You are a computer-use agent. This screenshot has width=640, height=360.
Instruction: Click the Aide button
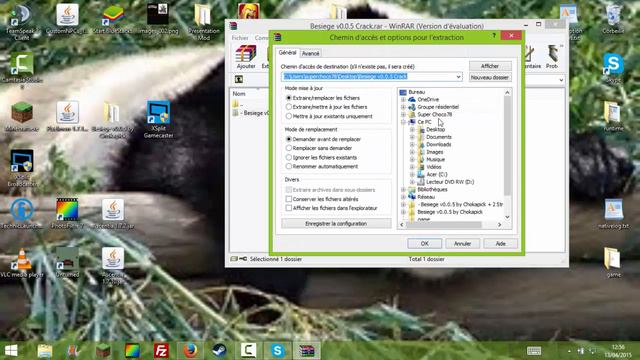[x=500, y=244]
